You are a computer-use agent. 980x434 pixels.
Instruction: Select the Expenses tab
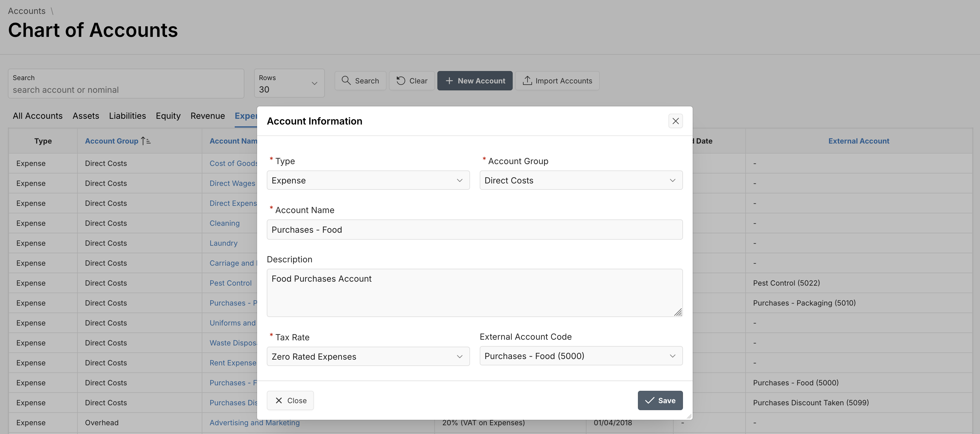[246, 116]
